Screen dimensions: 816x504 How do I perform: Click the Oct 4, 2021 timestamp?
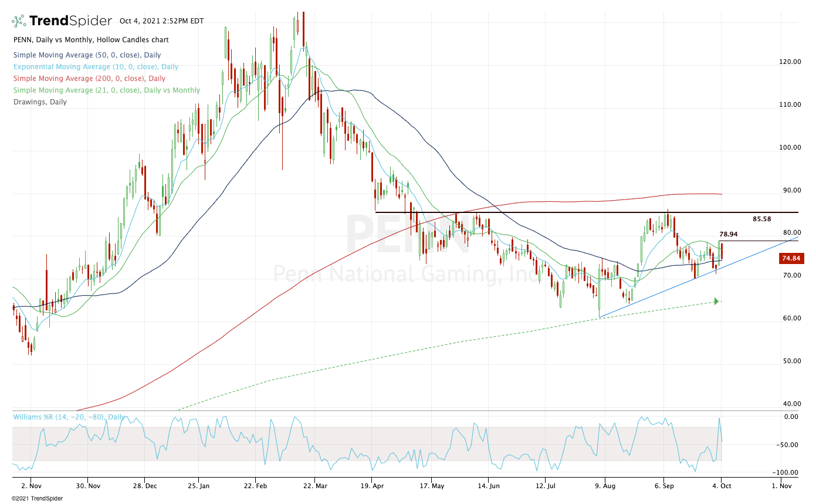[x=161, y=21]
